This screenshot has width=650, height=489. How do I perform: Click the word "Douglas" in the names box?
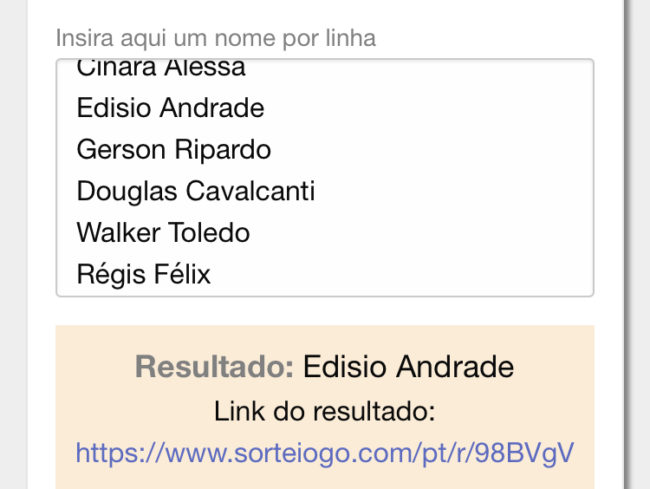click(126, 191)
